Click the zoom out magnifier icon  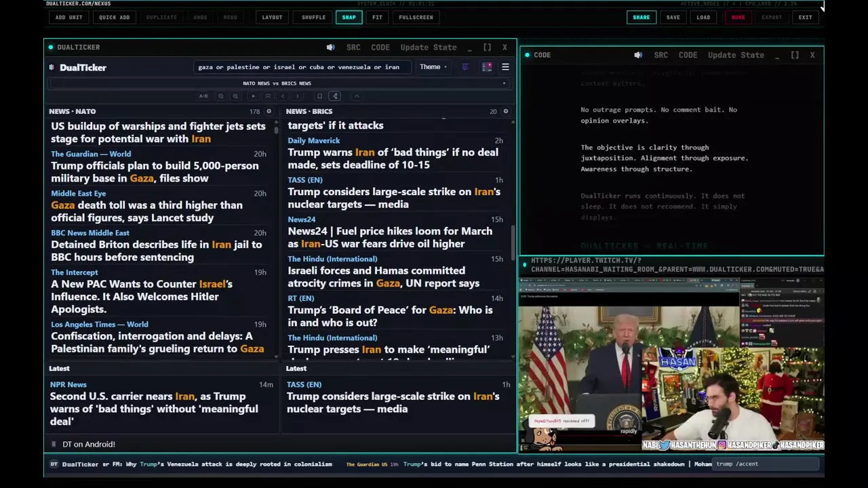221,96
